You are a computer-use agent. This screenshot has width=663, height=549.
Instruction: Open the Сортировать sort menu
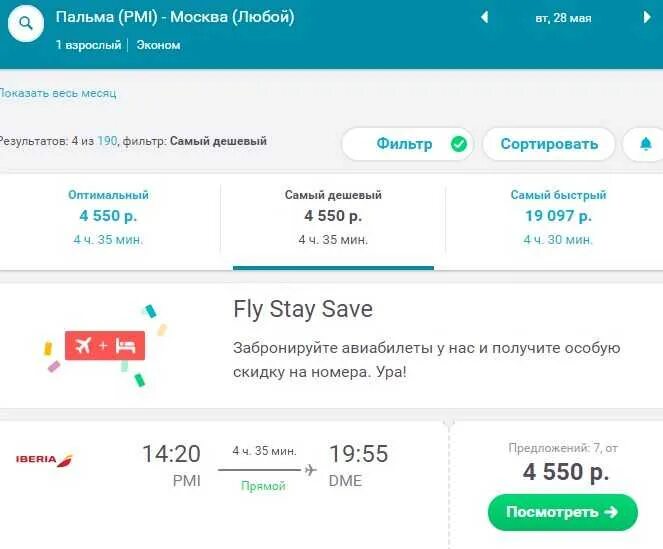point(549,144)
